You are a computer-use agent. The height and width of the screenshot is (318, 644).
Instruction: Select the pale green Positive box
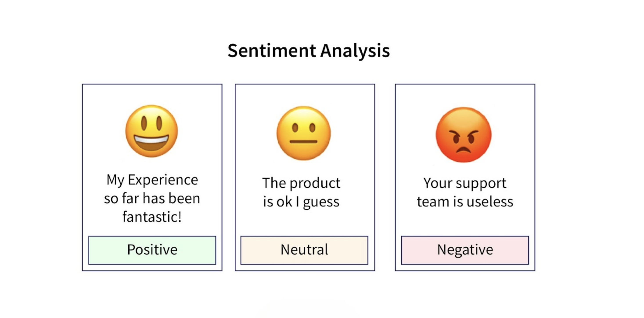click(x=152, y=250)
